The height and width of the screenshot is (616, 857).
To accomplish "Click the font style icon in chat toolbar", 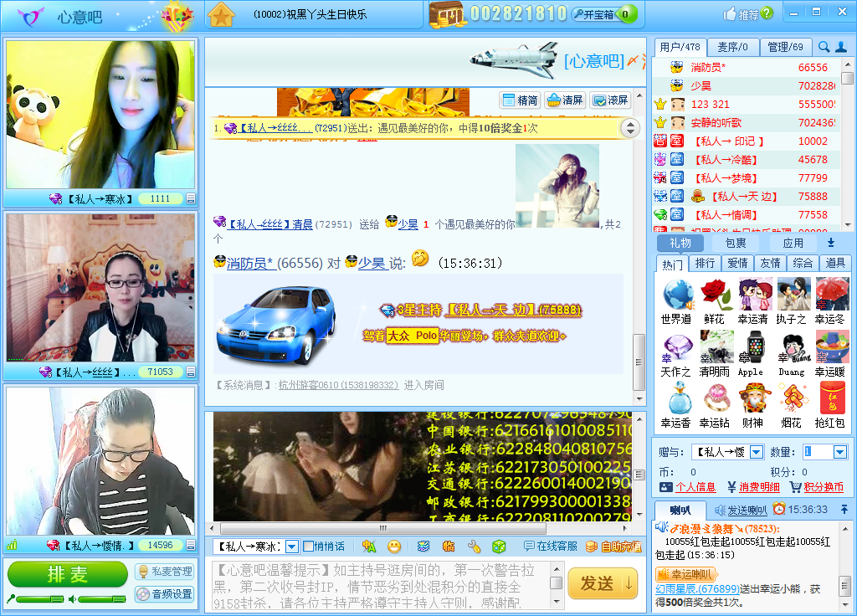I will (x=368, y=547).
